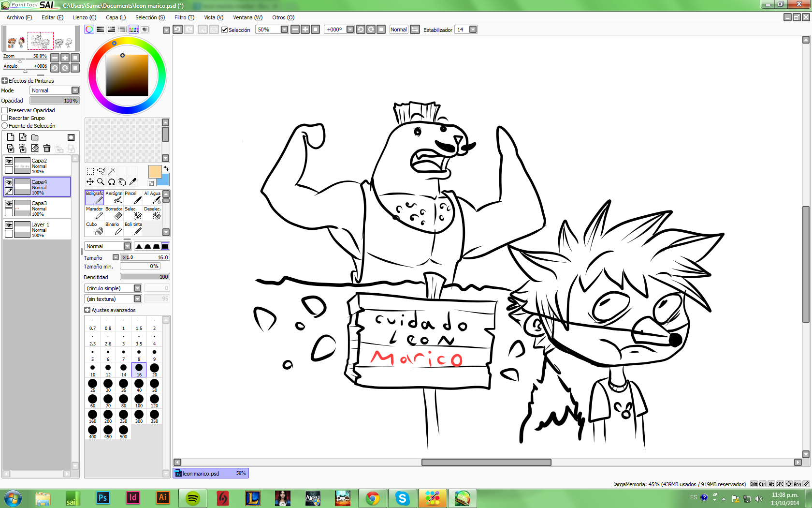Screen dimensions: 812x508
Task: Enable Preservar Opacidad checkbox
Action: pos(5,110)
